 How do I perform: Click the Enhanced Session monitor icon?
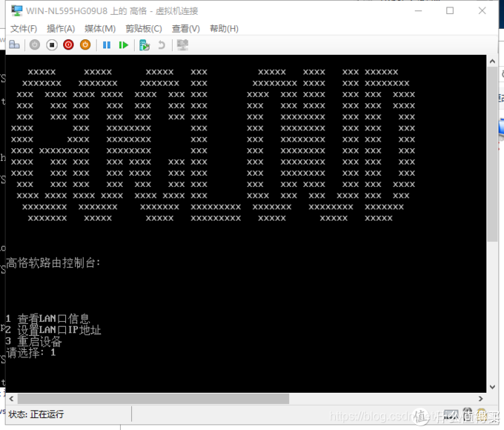(182, 44)
